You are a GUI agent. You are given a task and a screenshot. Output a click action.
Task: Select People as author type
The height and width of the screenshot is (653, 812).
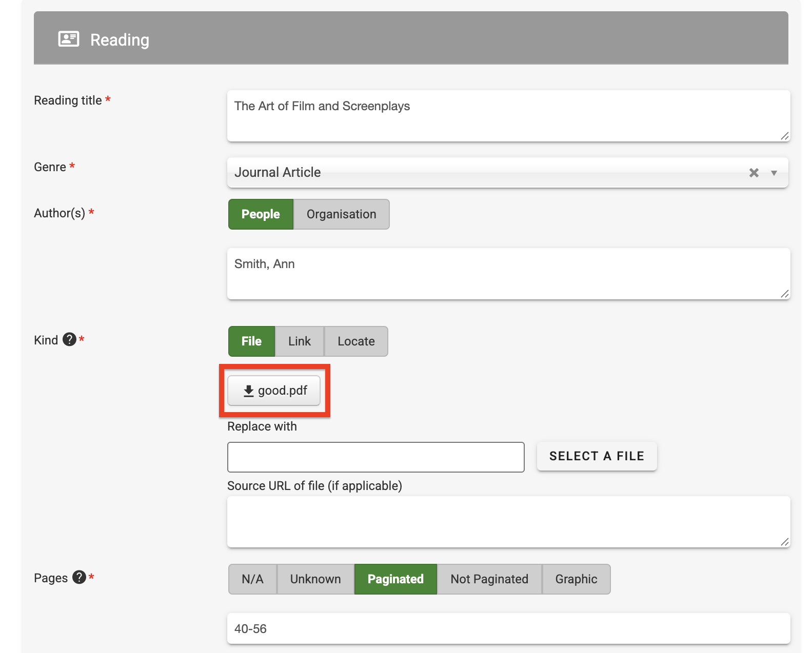click(261, 214)
